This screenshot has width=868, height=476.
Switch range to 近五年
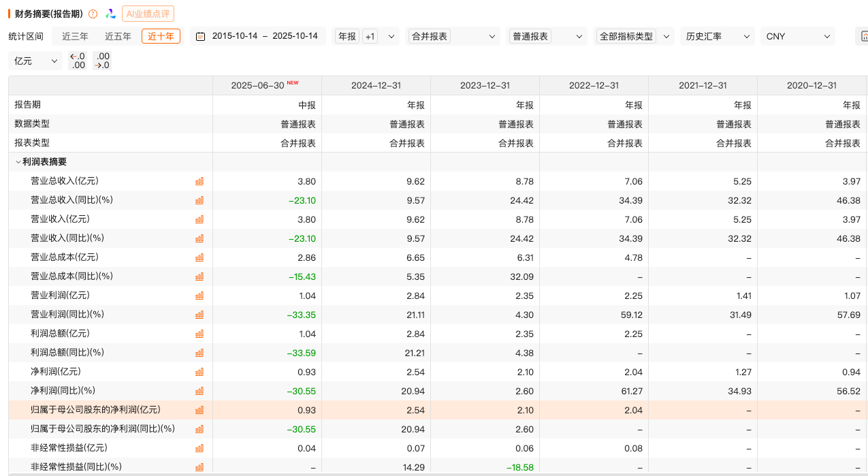[x=118, y=36]
